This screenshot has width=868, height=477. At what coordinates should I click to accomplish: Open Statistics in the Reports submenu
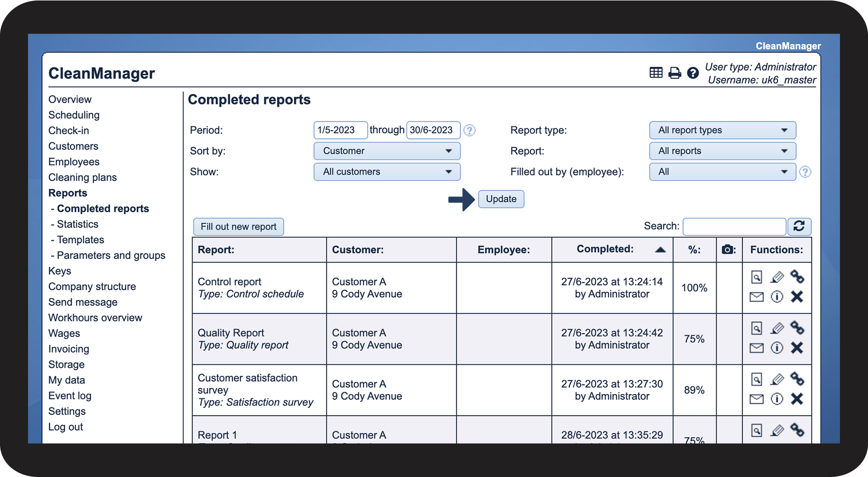click(x=78, y=224)
